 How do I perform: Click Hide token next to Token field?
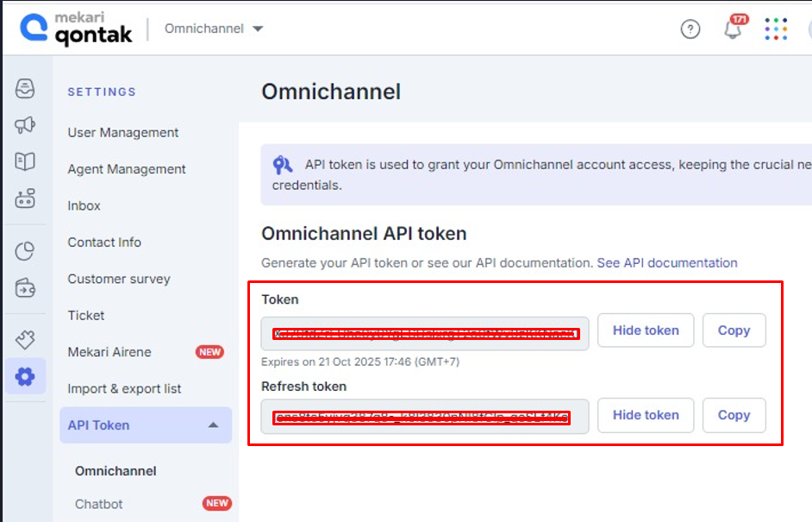[646, 330]
